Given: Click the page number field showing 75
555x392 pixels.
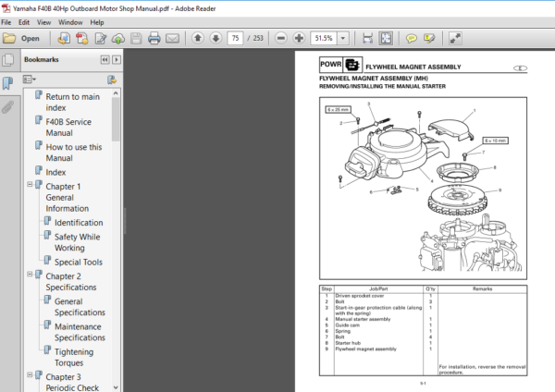Looking at the screenshot, I should [235, 38].
